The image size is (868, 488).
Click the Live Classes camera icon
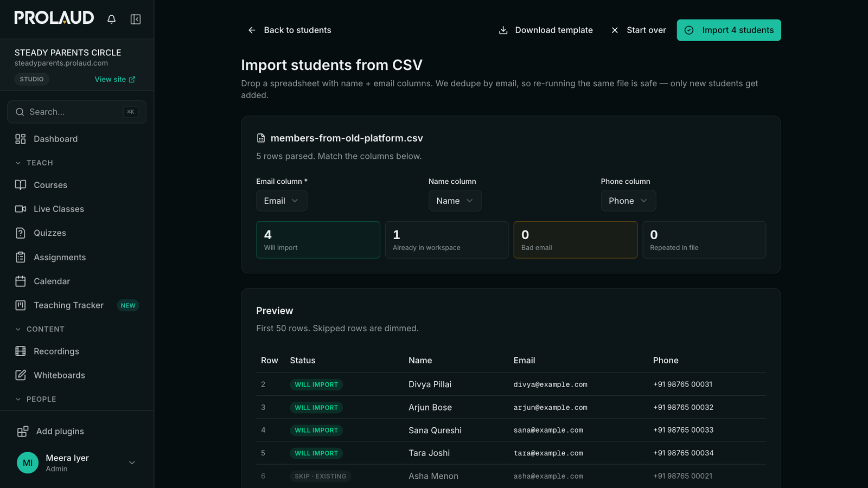pos(21,209)
